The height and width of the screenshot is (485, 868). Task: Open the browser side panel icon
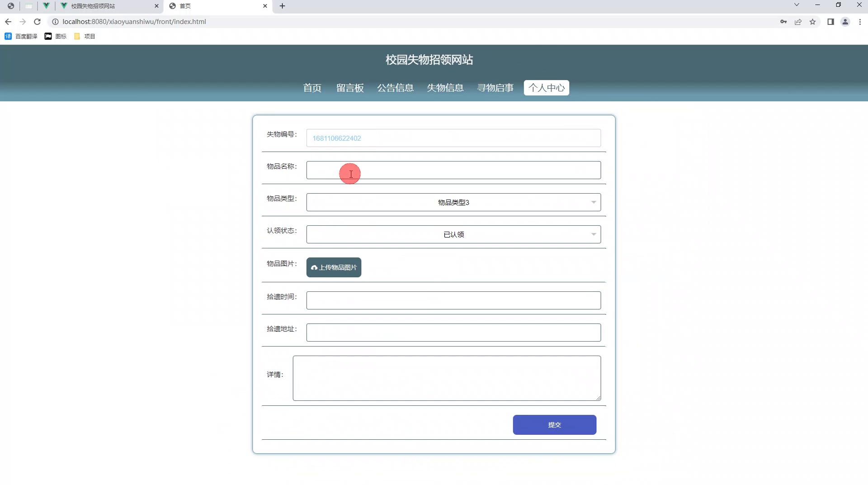coord(830,22)
